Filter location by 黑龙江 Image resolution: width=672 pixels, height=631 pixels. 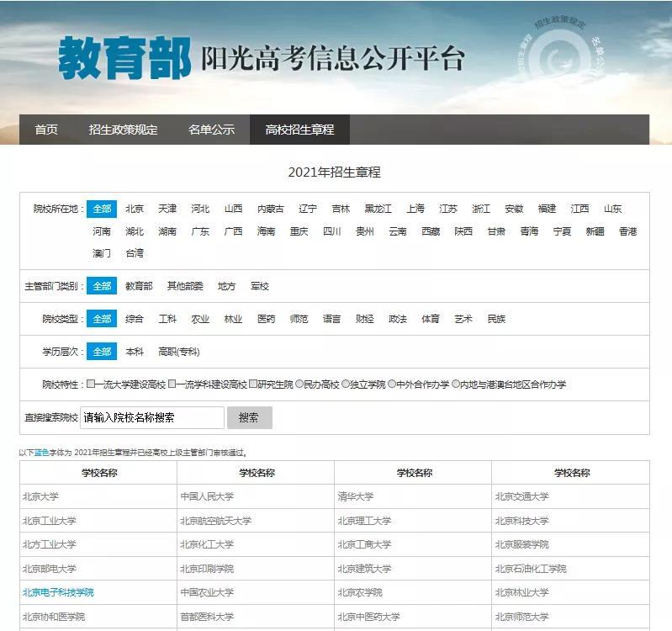pos(378,209)
